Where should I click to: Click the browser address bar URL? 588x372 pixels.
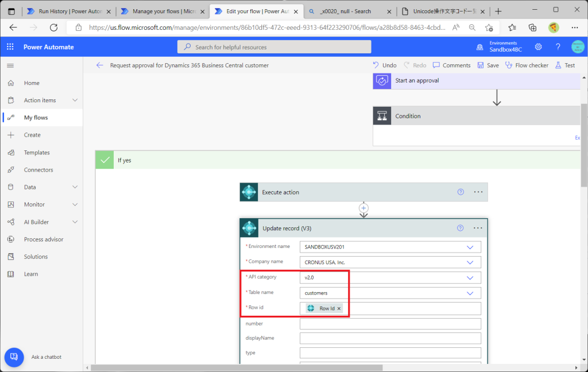[267, 28]
